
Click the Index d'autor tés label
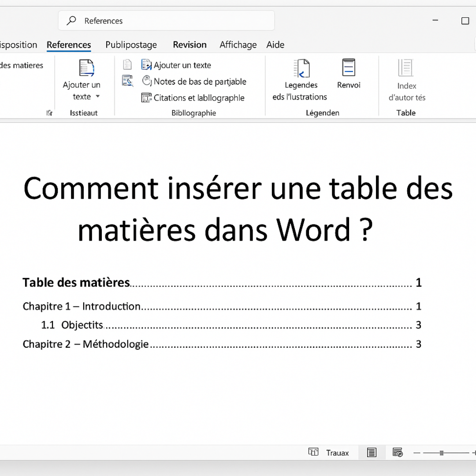(407, 92)
